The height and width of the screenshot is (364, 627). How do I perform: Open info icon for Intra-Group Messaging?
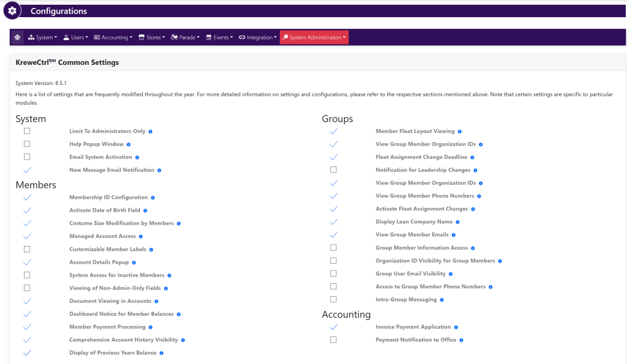441,300
